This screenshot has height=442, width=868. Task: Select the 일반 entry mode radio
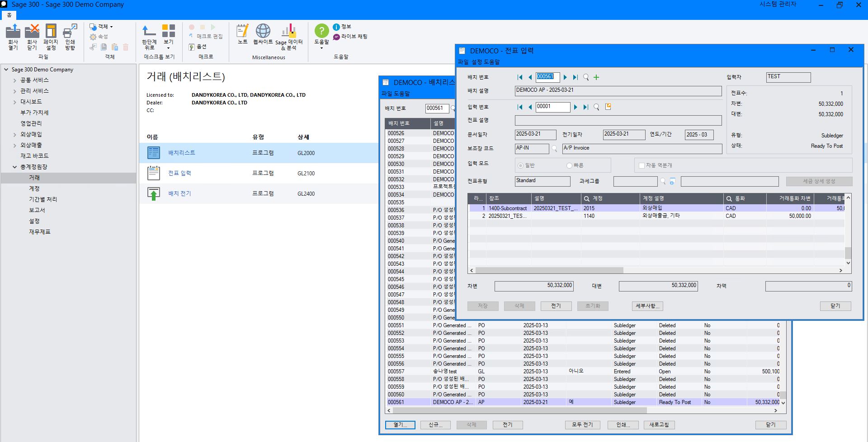click(x=521, y=165)
